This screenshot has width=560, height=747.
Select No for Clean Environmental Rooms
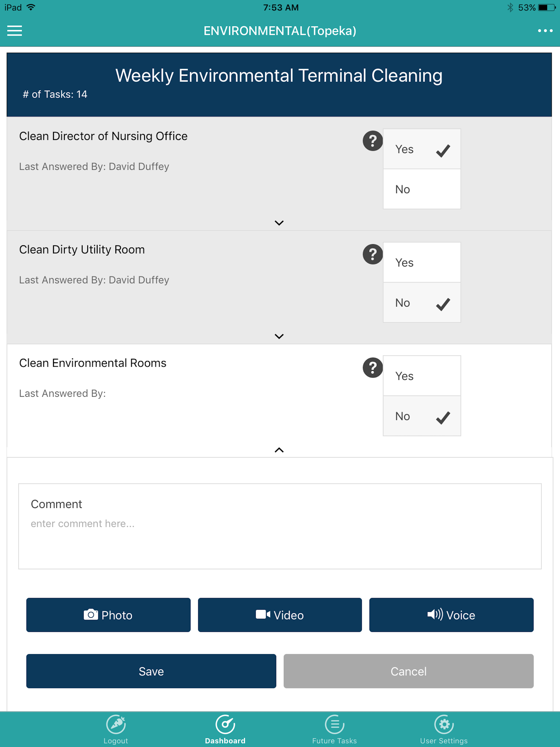(x=422, y=416)
